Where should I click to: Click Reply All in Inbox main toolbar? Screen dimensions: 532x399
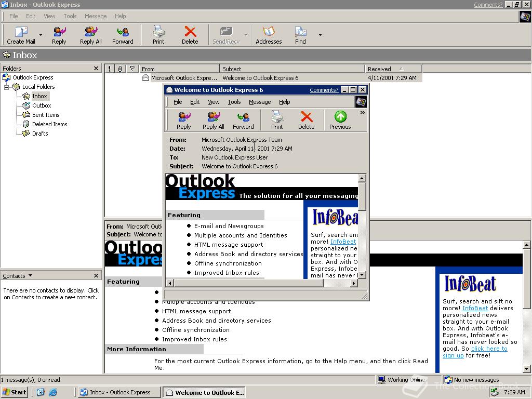[x=90, y=35]
